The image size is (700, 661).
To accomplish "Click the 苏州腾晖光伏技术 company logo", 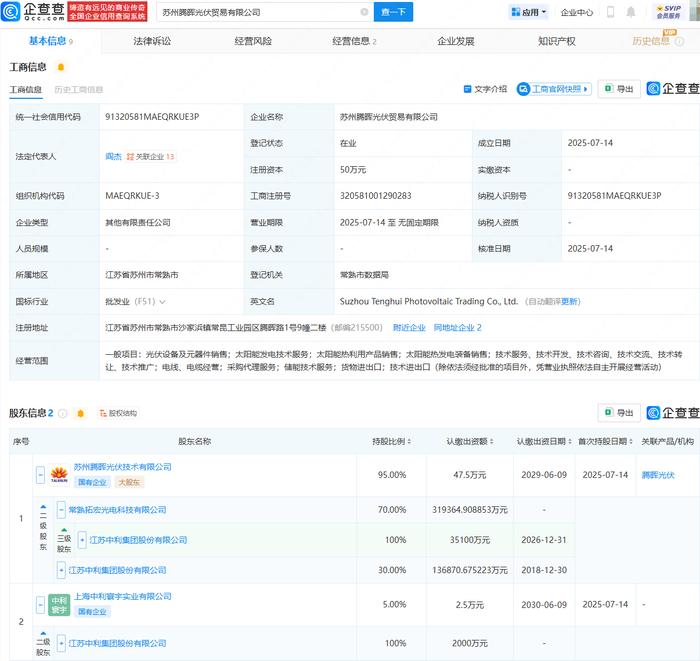I will click(59, 474).
